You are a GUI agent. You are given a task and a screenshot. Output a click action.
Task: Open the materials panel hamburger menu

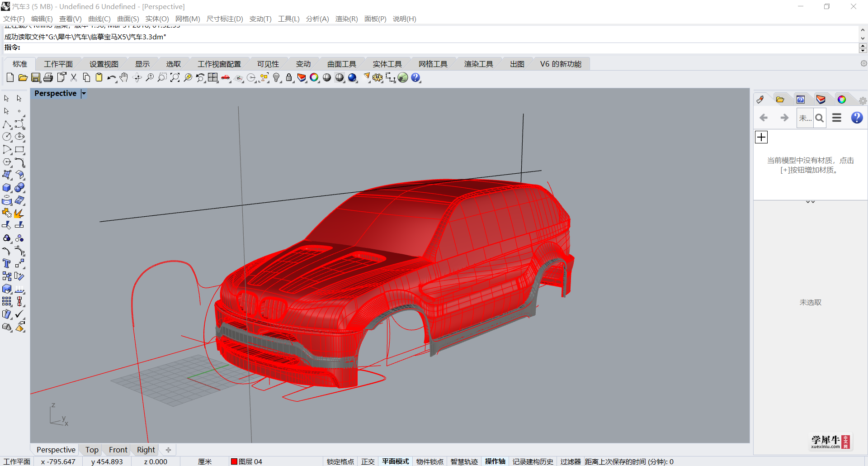[x=837, y=118]
